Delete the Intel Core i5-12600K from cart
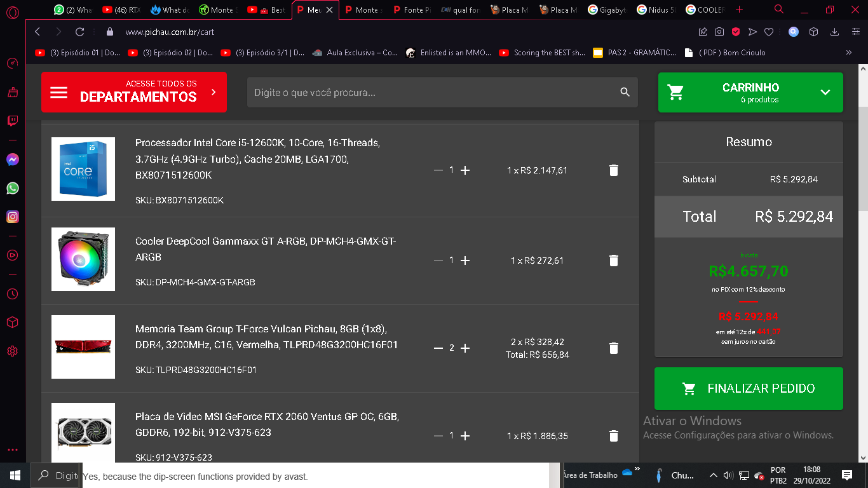The height and width of the screenshot is (488, 868). tap(613, 170)
